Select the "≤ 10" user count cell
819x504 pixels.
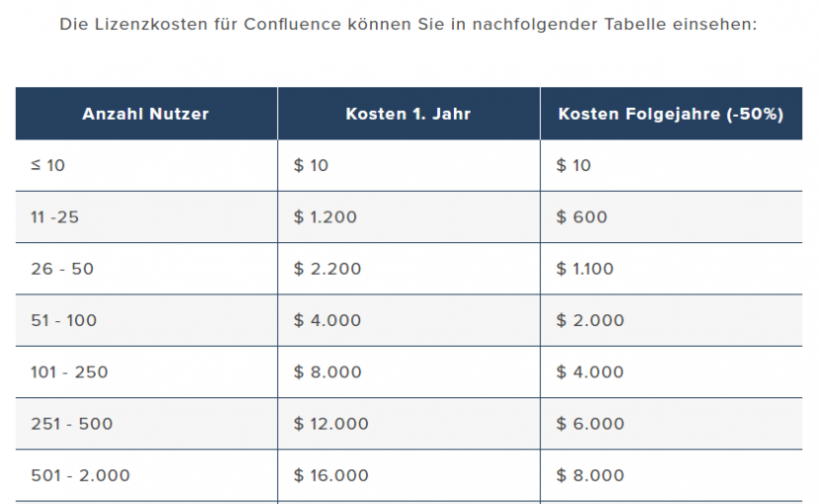pos(47,165)
